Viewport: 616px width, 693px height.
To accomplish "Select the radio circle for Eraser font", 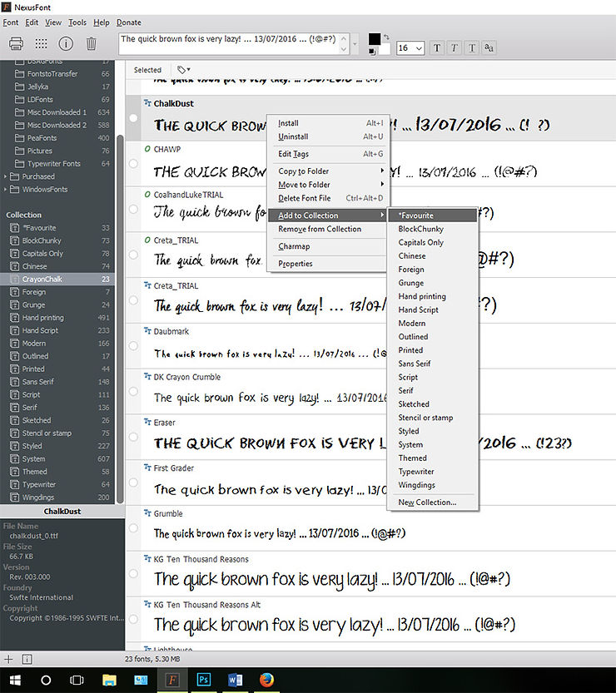I will pos(133,437).
